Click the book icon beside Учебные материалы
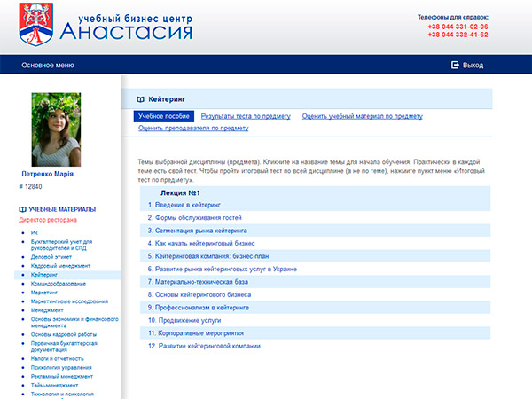532x399 pixels. (x=22, y=208)
